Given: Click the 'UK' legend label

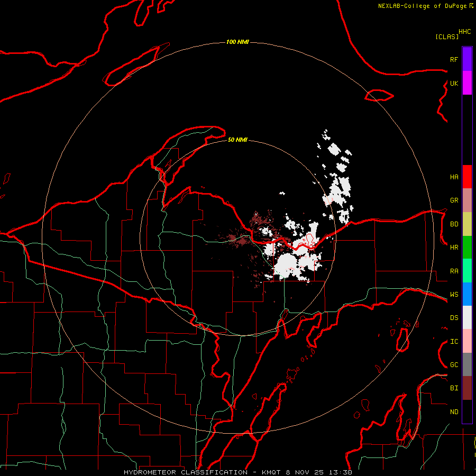Looking at the screenshot, I should [x=454, y=83].
